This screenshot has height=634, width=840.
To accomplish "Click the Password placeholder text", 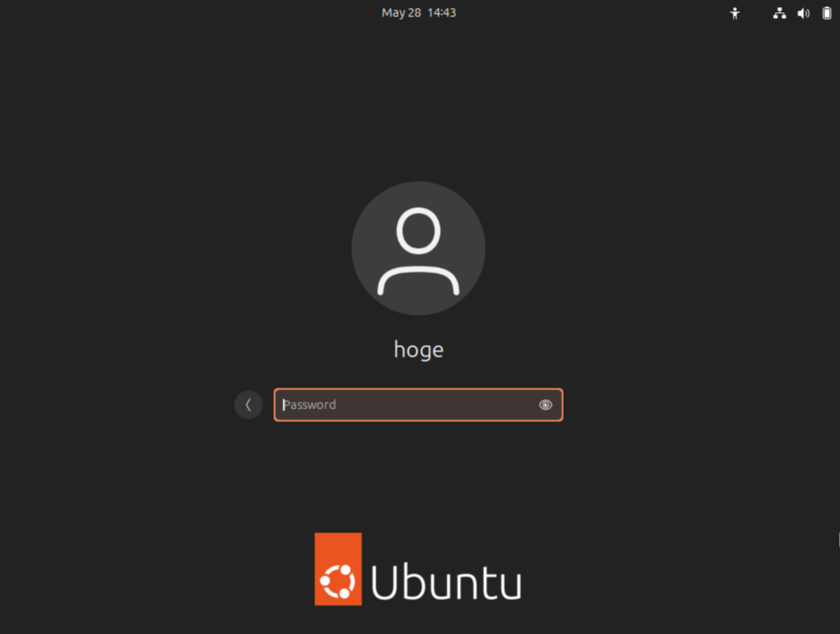I will pyautogui.click(x=310, y=404).
